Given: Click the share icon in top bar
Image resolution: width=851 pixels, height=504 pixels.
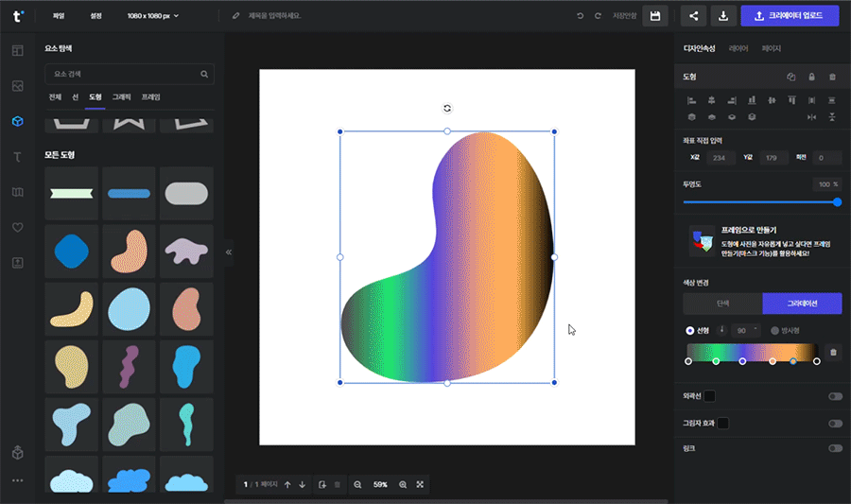Looking at the screenshot, I should [694, 16].
